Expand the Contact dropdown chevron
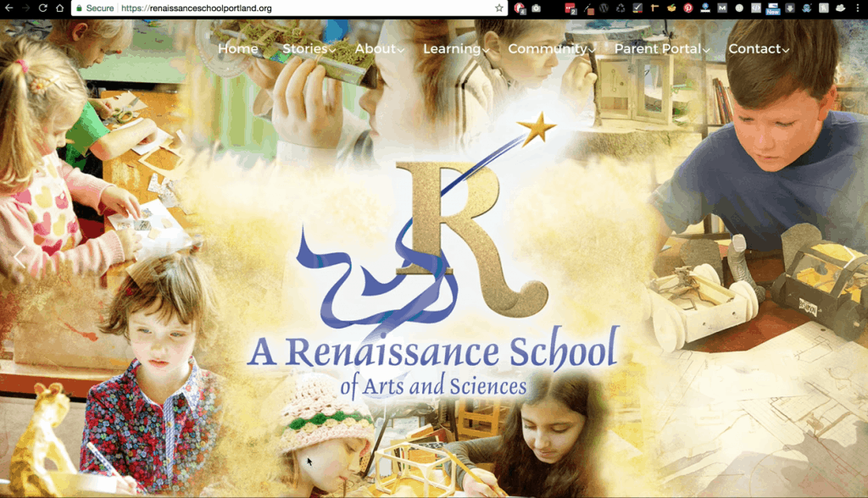The width and height of the screenshot is (868, 498). (x=786, y=50)
